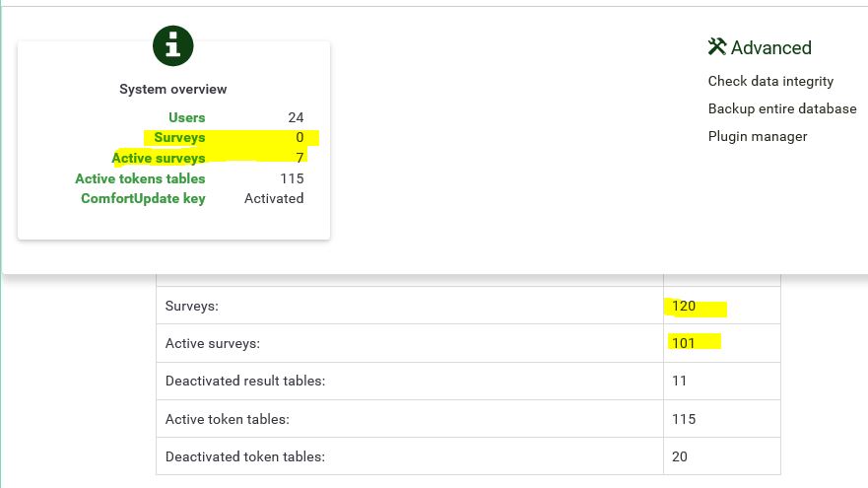This screenshot has width=868, height=488.
Task: Click the ComfortUpdate key label
Action: 143,198
